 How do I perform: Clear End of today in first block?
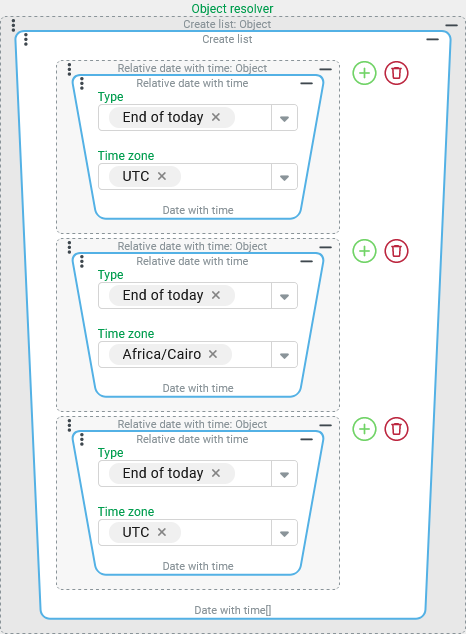coord(216,117)
